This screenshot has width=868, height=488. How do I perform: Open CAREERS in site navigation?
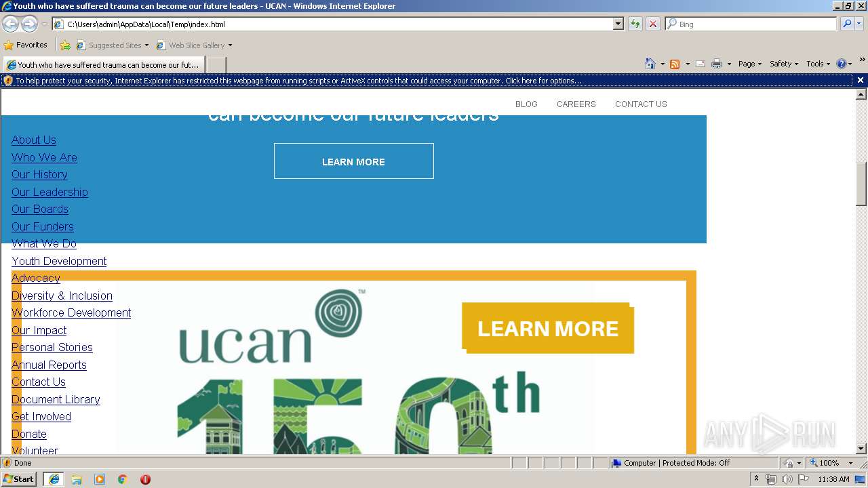pos(576,104)
